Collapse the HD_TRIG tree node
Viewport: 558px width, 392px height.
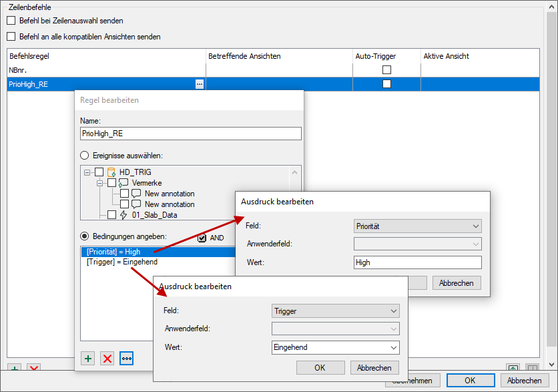click(x=87, y=172)
